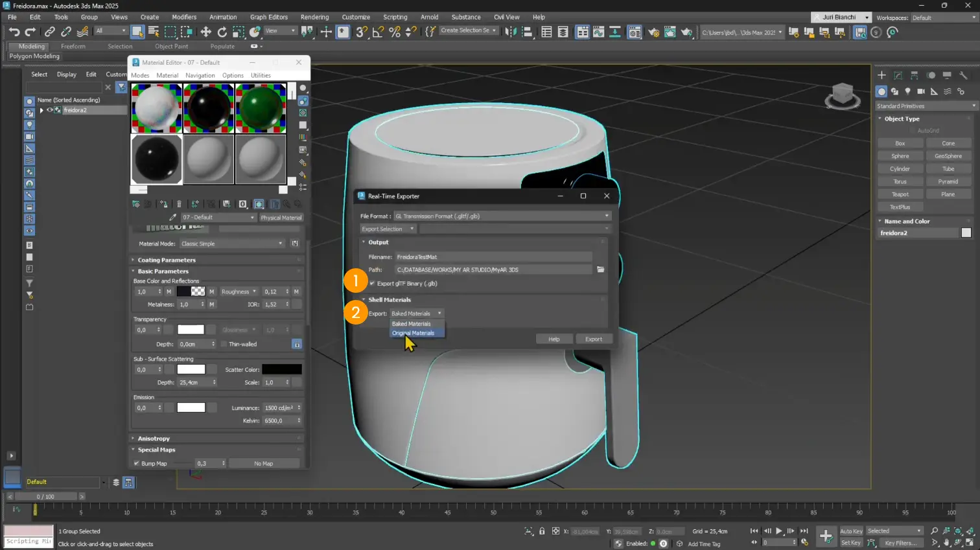The height and width of the screenshot is (550, 980).
Task: Open Shell Materials Export dropdown
Action: pos(416,314)
